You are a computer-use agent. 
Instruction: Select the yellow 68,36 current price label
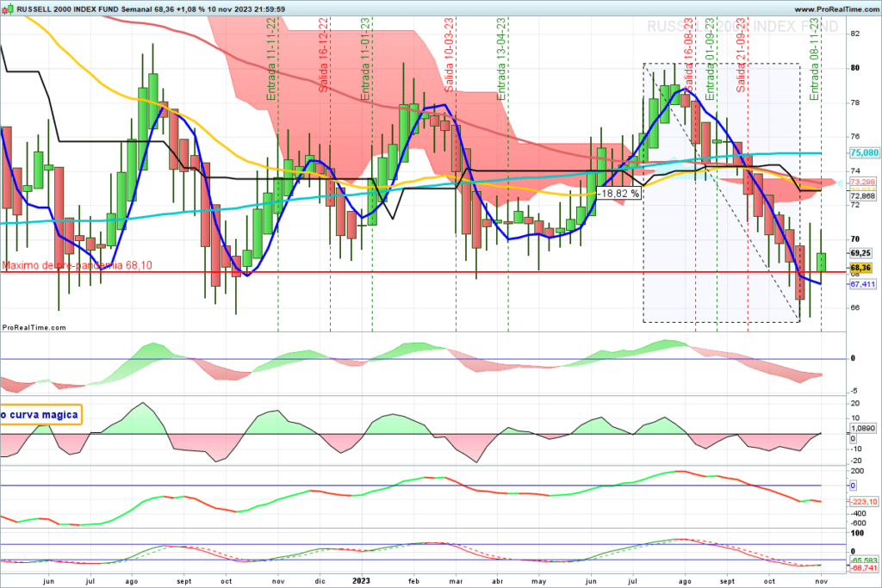pyautogui.click(x=860, y=268)
